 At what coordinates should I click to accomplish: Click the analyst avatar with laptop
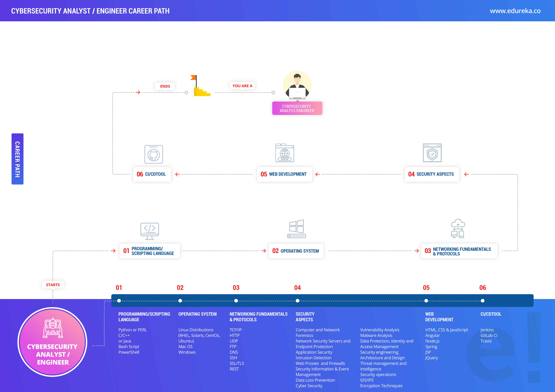pos(297,85)
